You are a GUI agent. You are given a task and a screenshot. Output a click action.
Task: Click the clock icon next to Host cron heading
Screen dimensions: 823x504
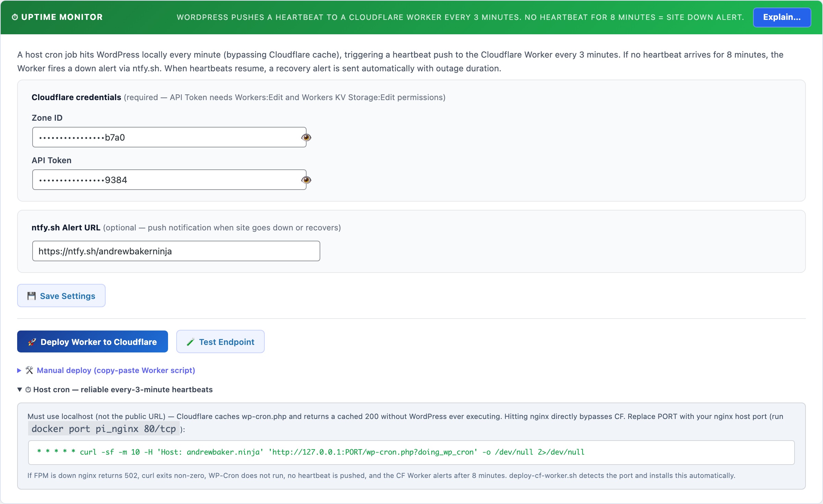(28, 390)
